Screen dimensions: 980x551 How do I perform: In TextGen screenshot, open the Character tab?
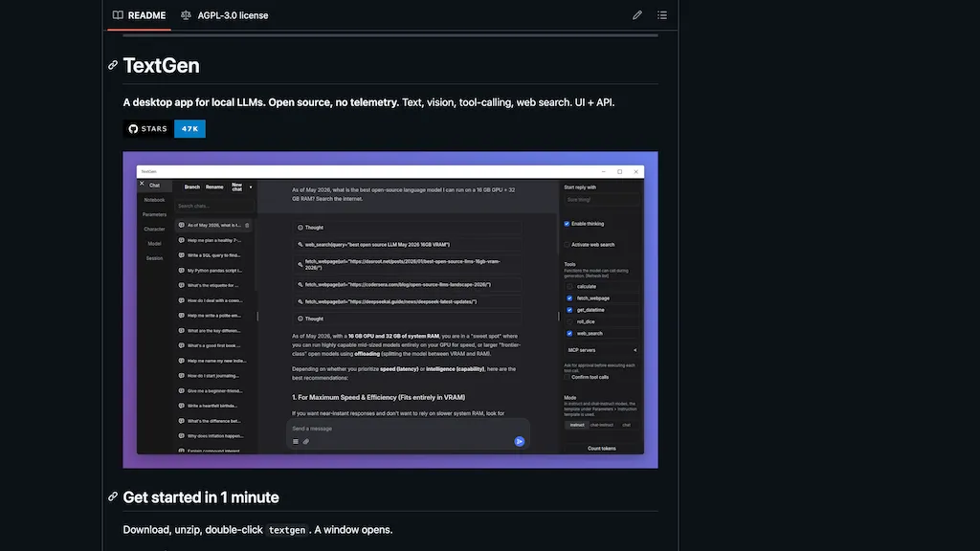coord(154,230)
